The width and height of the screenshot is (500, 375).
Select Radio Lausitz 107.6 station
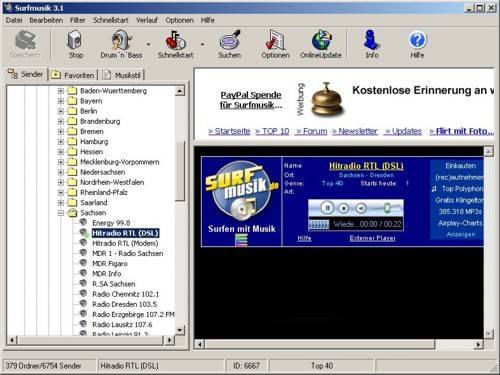point(122,325)
